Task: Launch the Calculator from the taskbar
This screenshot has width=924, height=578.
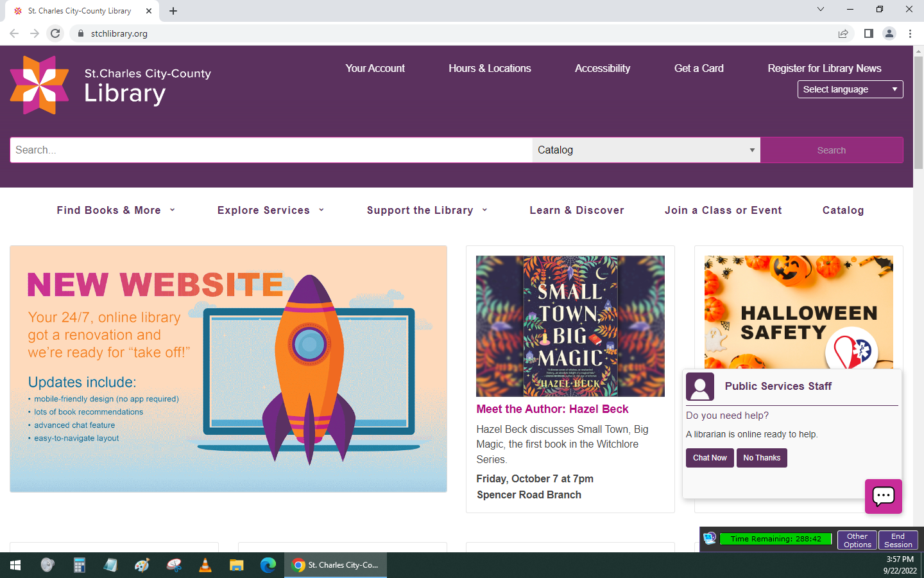Action: click(79, 565)
